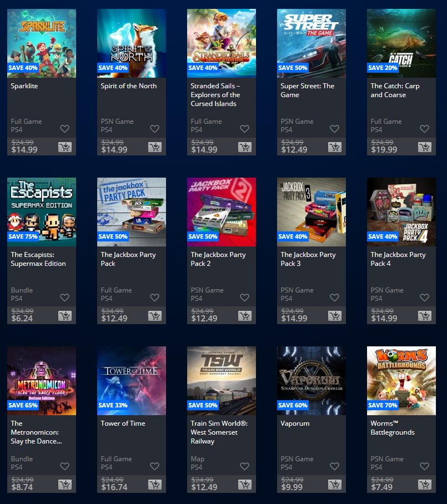Open Spirit of the North cover art
Screen dimensions: 447x504
[132, 43]
